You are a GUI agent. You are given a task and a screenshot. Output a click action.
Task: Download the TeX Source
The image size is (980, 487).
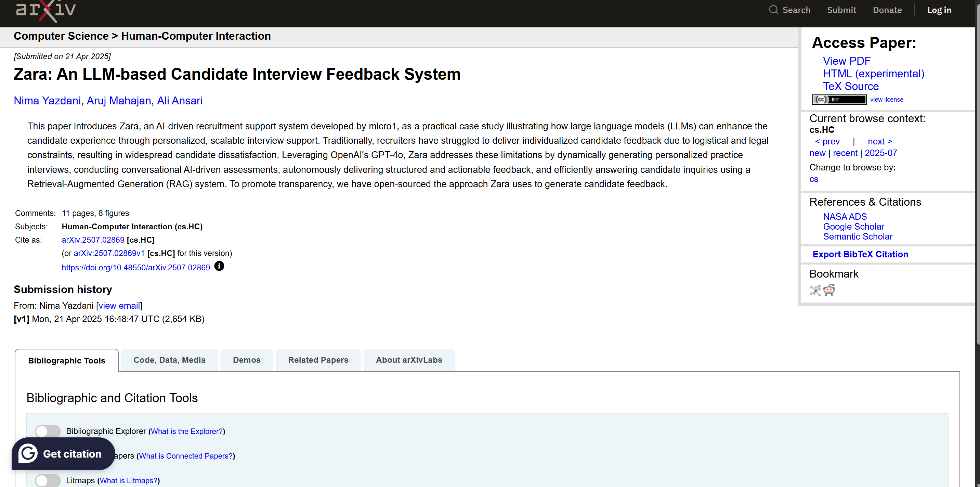coord(851,86)
